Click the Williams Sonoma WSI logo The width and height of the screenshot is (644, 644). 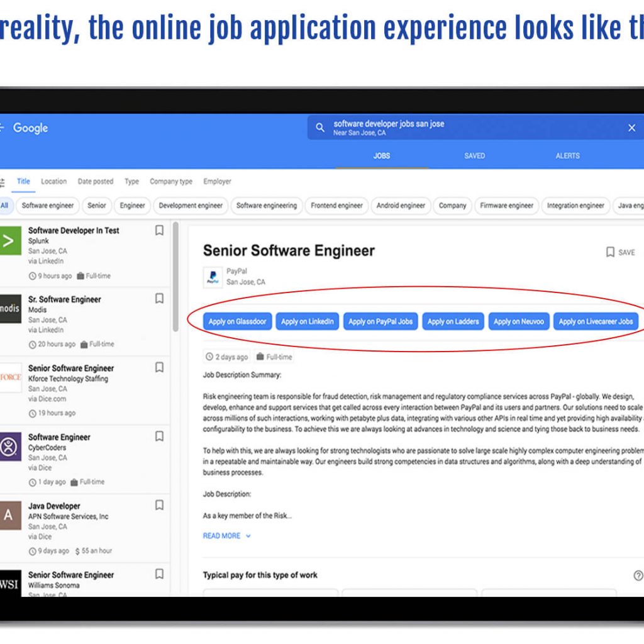(x=10, y=583)
